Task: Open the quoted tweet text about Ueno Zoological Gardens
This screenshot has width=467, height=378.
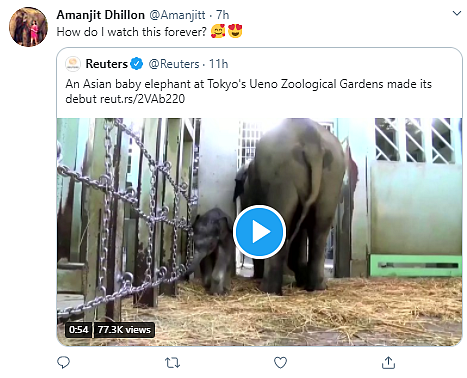Action: (248, 91)
